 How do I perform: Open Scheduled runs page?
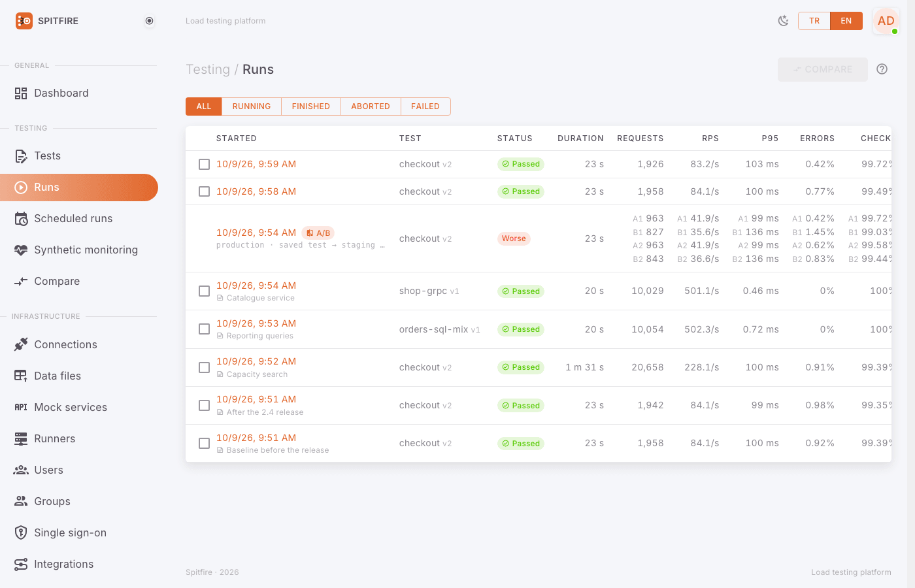[x=79, y=219]
